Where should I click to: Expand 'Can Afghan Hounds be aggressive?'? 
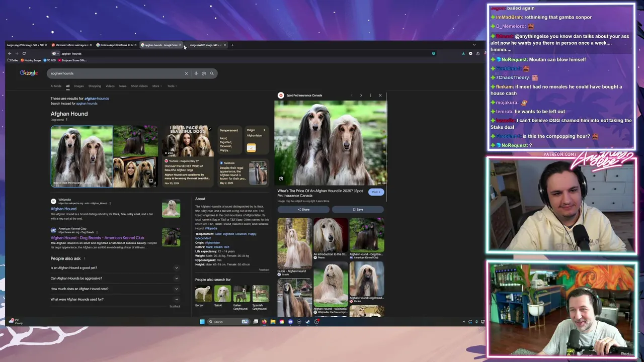115,279
